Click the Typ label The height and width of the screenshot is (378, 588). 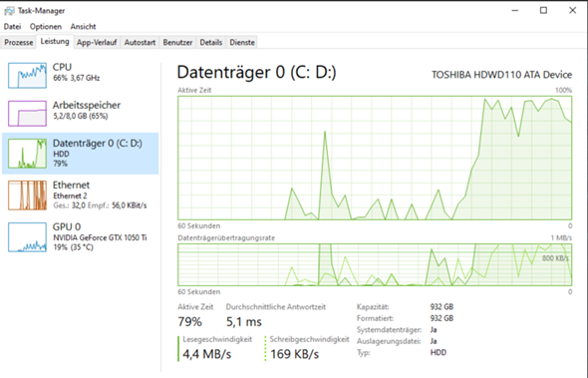coord(364,353)
